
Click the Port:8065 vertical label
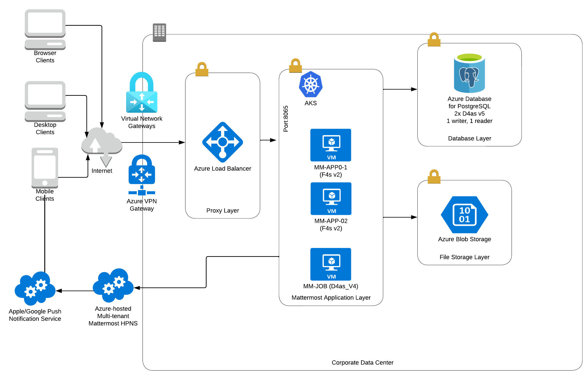click(x=286, y=119)
